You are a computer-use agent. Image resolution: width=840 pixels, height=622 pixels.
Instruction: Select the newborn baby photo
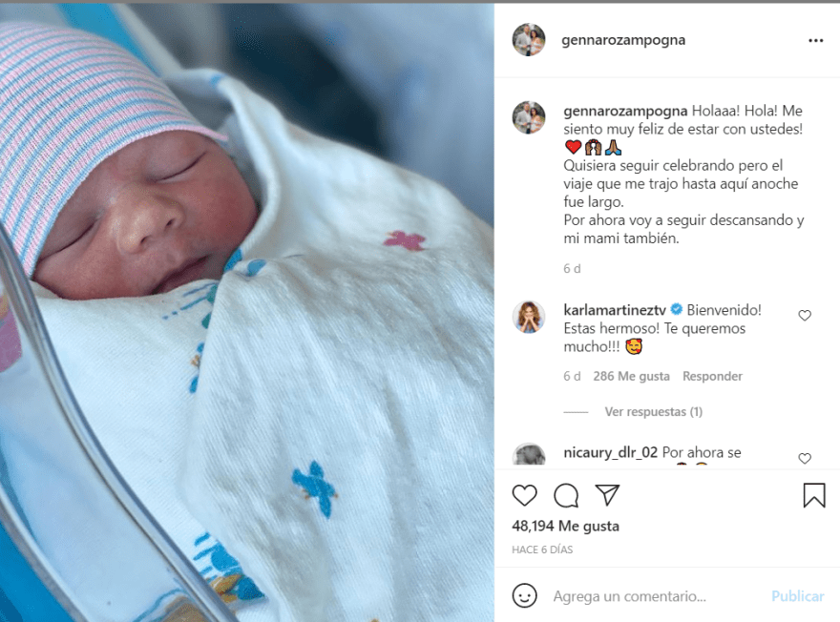(x=247, y=313)
